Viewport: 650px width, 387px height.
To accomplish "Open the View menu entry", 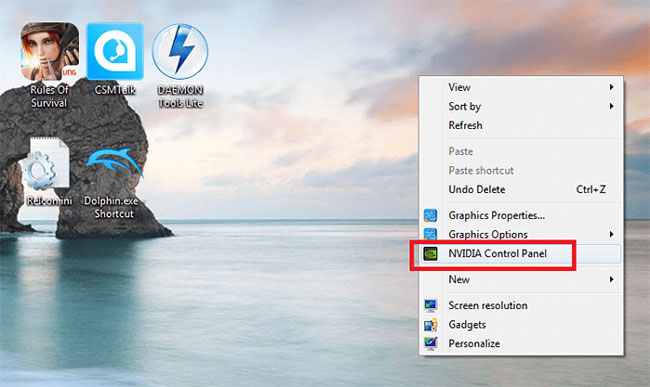I will [521, 87].
